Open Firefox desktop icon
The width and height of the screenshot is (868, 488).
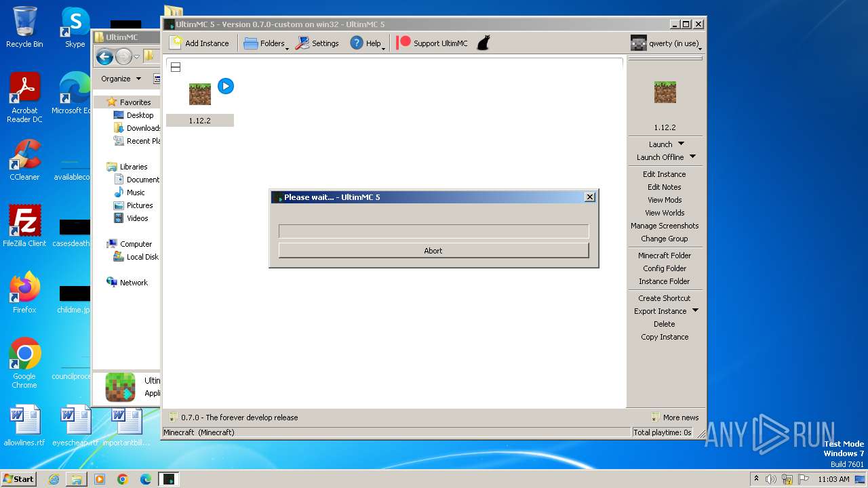[x=24, y=293]
